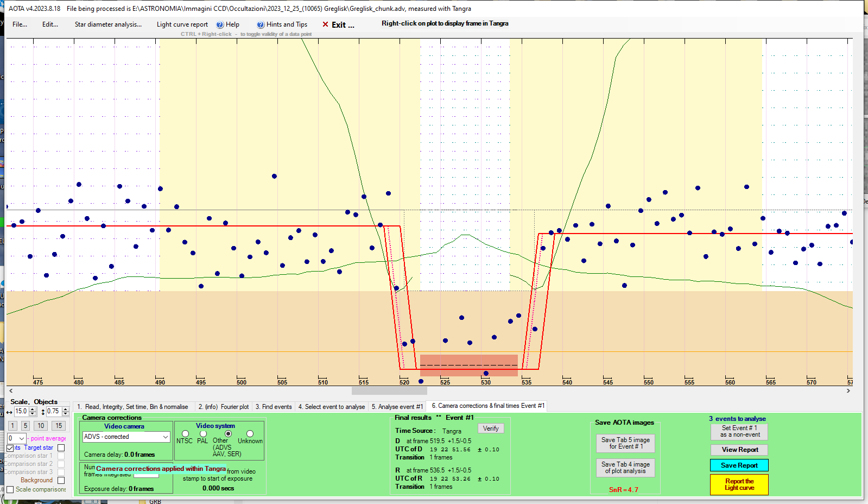Click the Exposure delay: 0 frames text
Image resolution: width=868 pixels, height=504 pixels.
(x=119, y=489)
